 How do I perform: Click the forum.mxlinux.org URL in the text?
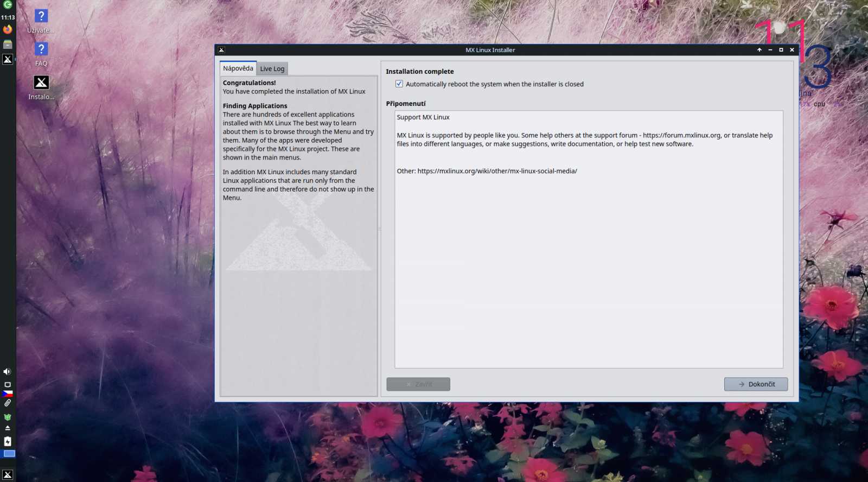[x=682, y=136]
